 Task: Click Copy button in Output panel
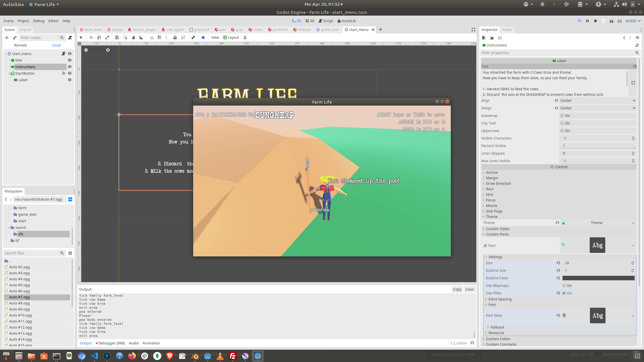457,289
